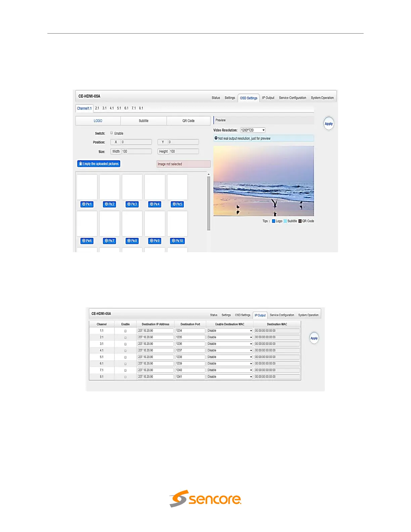Click the beach preview image

[x=264, y=181]
